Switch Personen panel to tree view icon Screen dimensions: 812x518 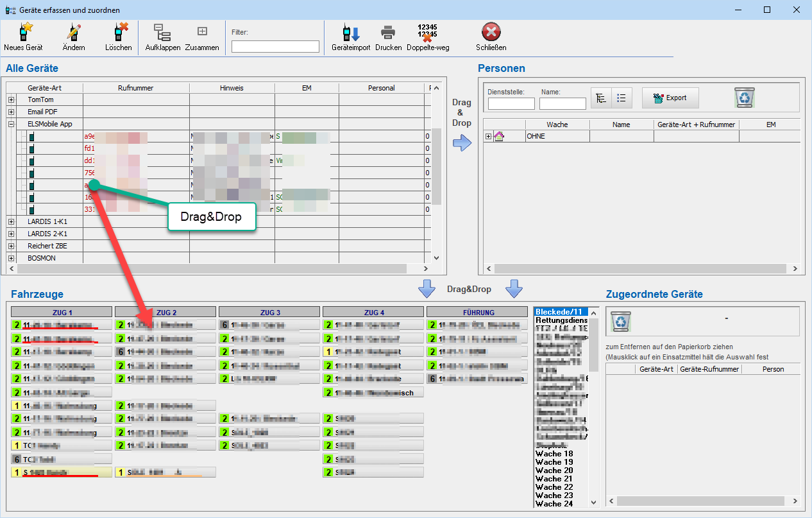[x=601, y=98]
